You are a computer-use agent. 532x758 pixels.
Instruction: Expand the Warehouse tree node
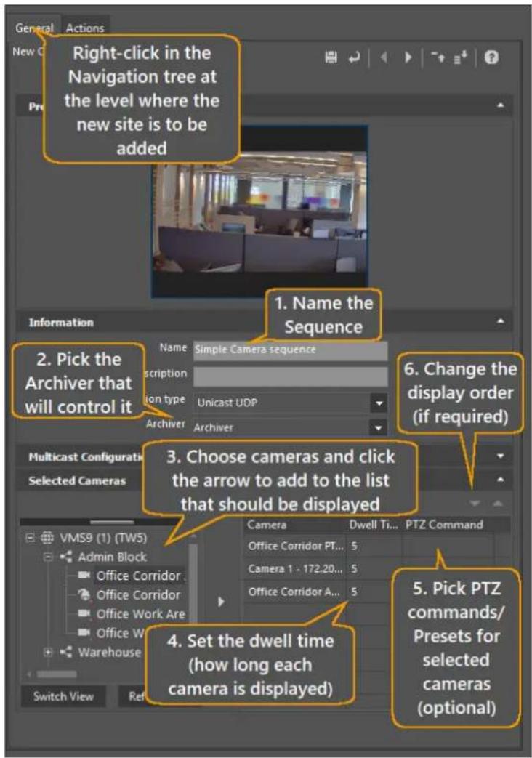[49, 652]
